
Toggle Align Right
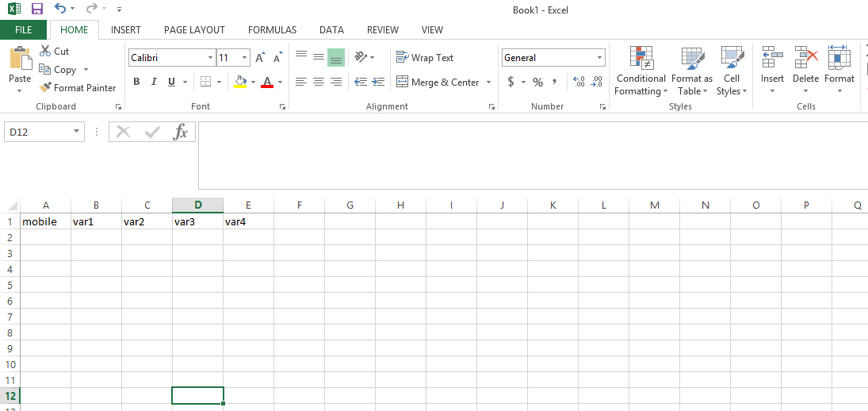point(336,82)
